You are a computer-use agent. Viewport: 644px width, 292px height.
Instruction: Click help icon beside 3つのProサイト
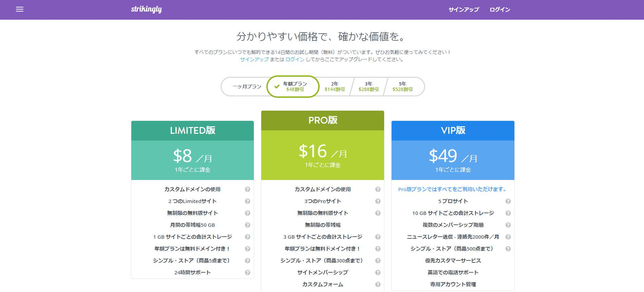378,201
